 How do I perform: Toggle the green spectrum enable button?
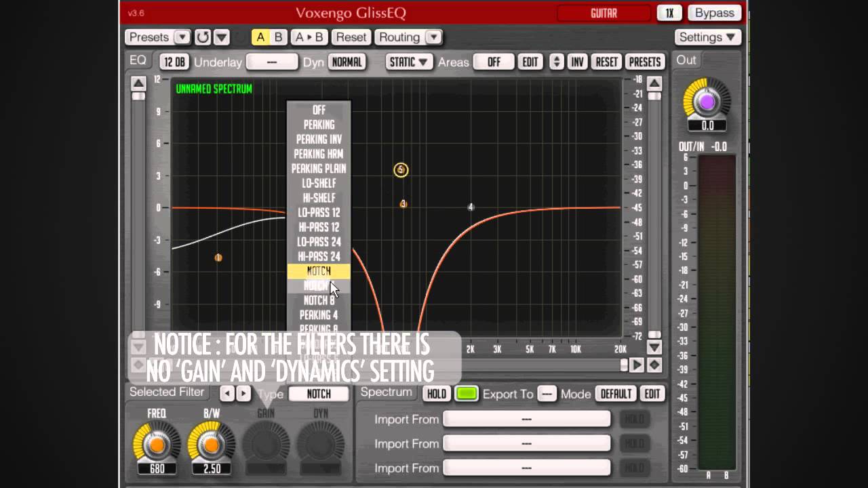pyautogui.click(x=467, y=394)
